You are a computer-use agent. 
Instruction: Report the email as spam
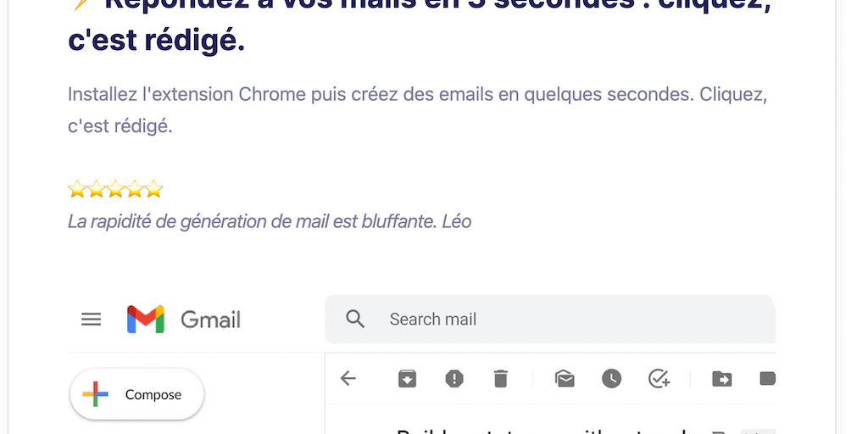(454, 379)
